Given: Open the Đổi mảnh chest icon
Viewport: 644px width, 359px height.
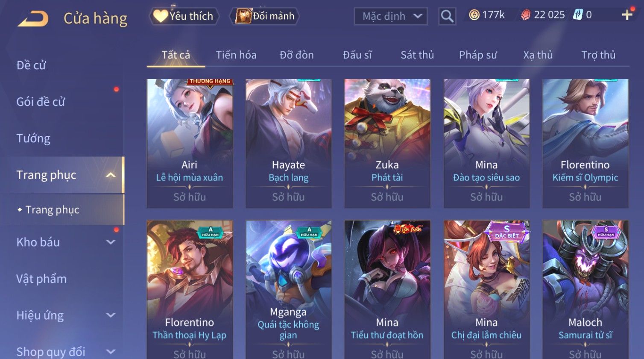Looking at the screenshot, I should click(x=243, y=16).
